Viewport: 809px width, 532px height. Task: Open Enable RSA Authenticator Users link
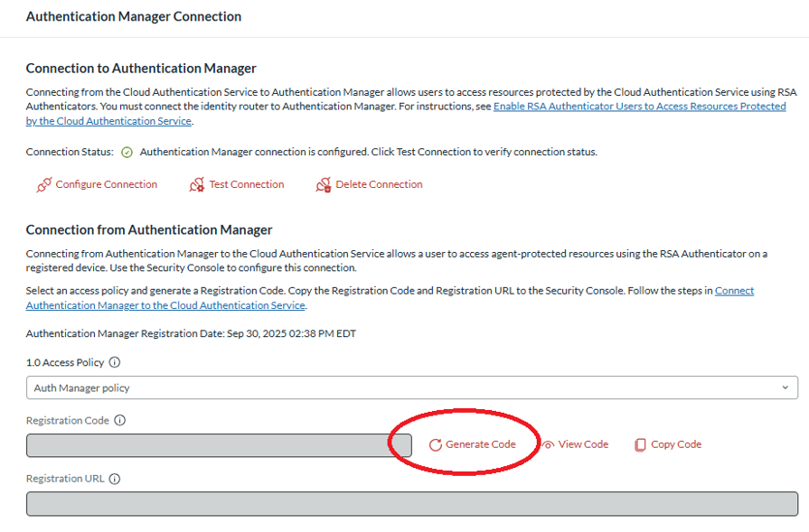click(406, 114)
